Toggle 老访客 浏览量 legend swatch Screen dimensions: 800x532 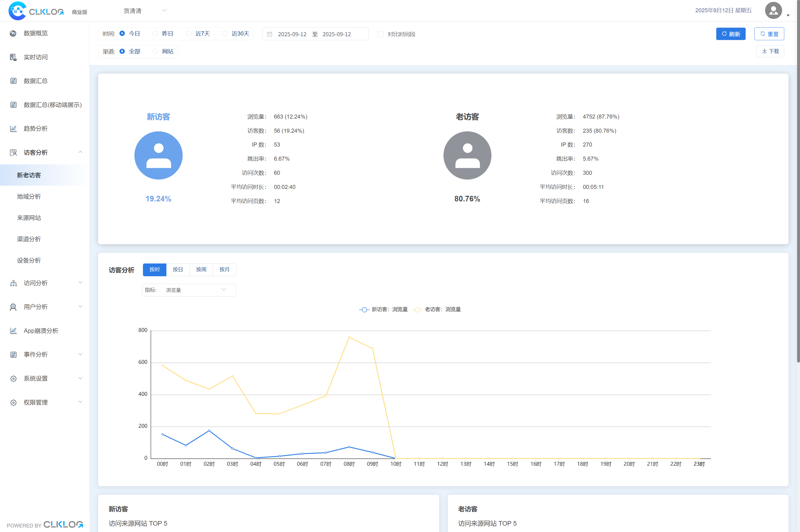coord(417,310)
